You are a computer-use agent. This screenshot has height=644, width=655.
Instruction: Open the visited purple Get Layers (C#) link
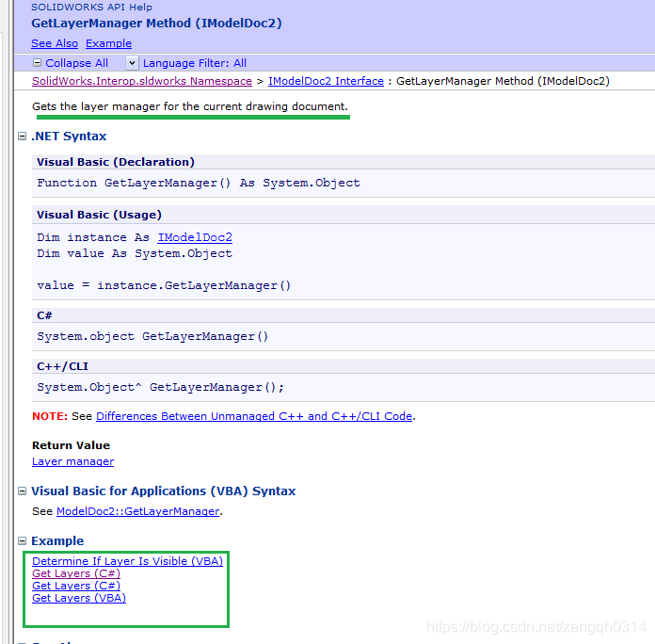[76, 573]
